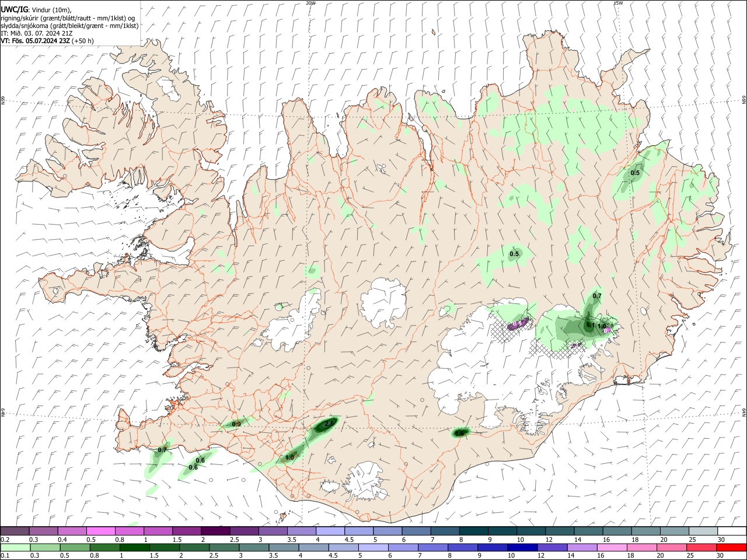This screenshot has height=560, width=747.
Task: Pick the crimson rain-scale swatch above 25
Action: coord(701,547)
